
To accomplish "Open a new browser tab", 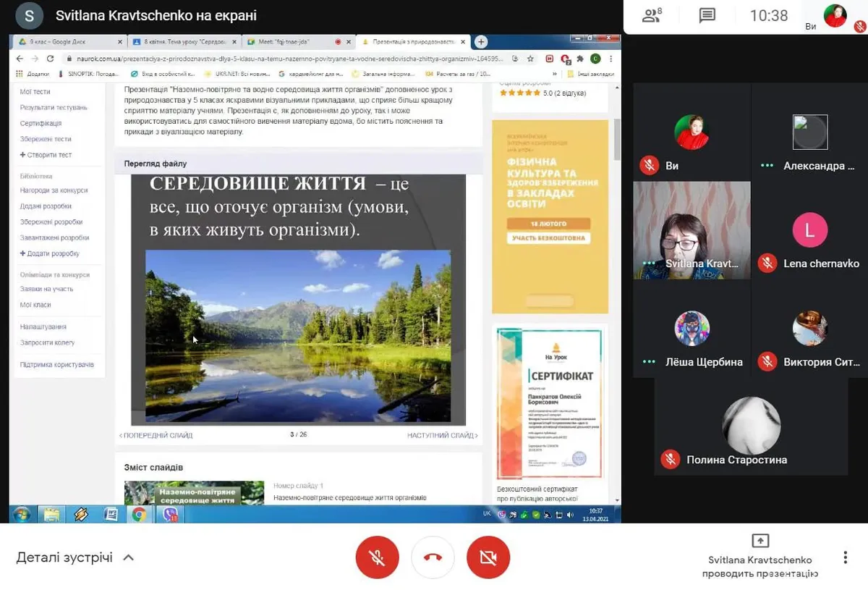I will [481, 42].
